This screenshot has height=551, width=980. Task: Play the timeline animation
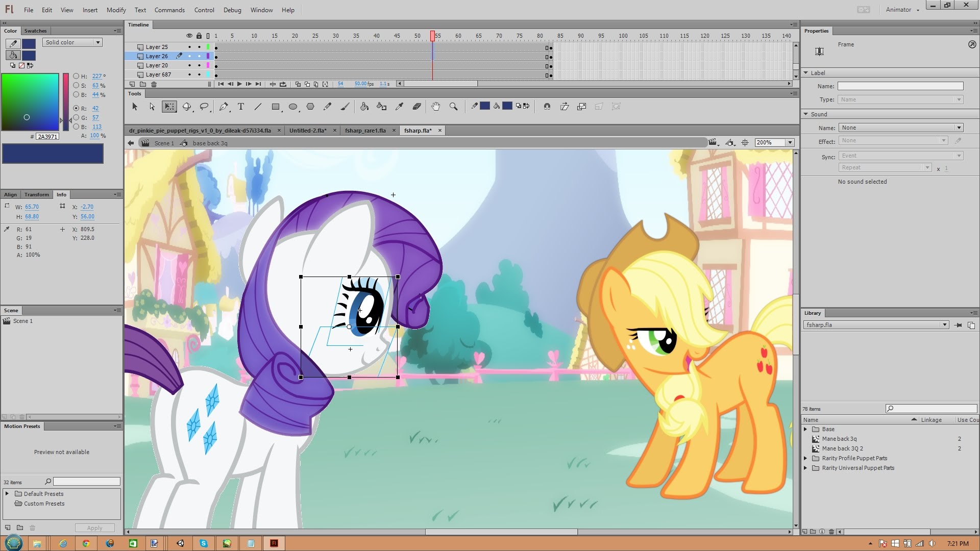coord(239,84)
